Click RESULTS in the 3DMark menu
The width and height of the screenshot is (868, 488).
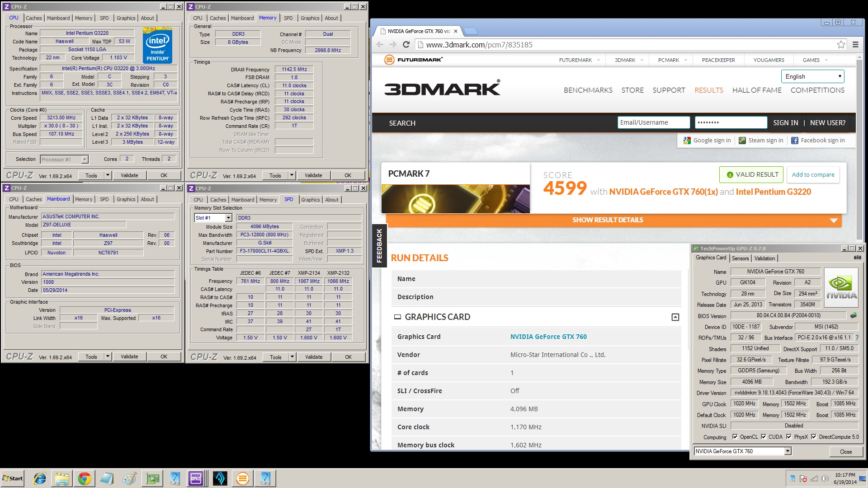(x=708, y=90)
